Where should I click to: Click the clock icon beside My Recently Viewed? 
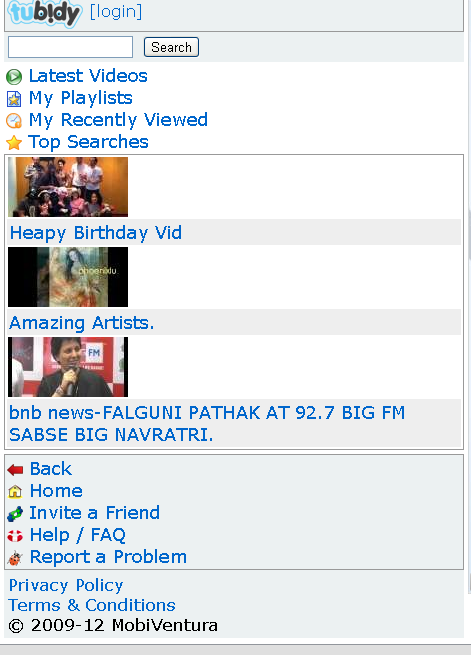[x=14, y=121]
